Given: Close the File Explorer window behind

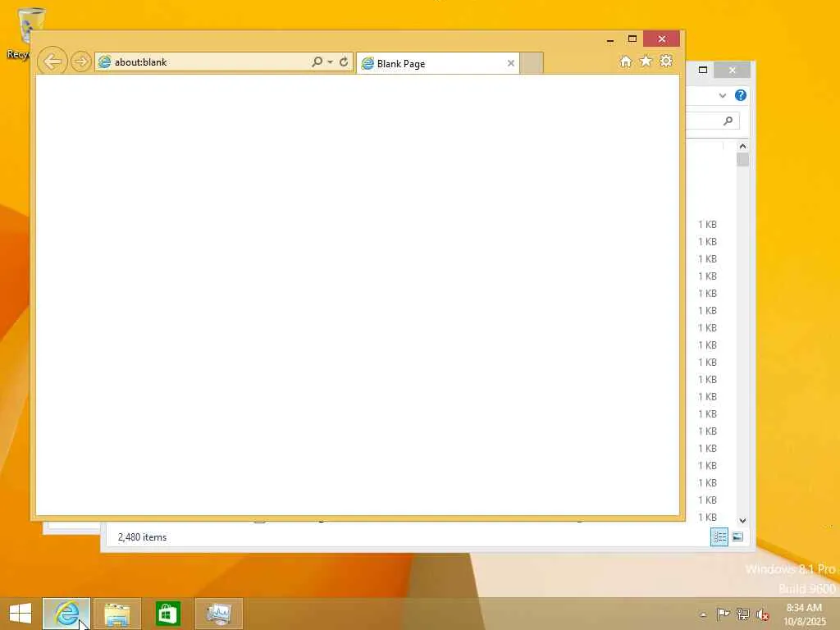Looking at the screenshot, I should tap(733, 70).
